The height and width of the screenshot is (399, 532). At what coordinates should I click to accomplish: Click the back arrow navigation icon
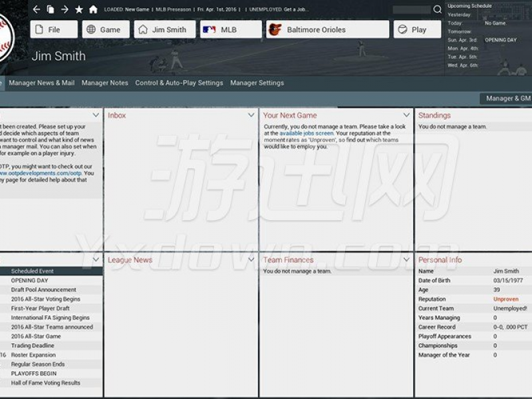pos(37,9)
